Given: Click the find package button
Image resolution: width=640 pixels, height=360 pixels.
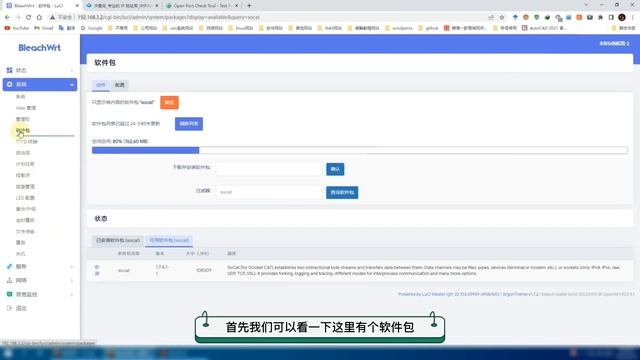Looking at the screenshot, I should point(342,192).
